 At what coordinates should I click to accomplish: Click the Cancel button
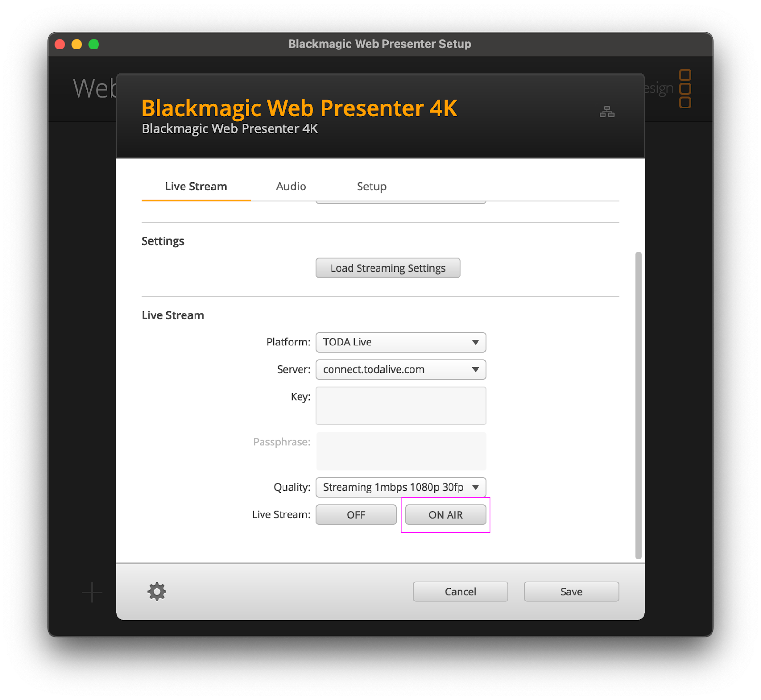(460, 592)
